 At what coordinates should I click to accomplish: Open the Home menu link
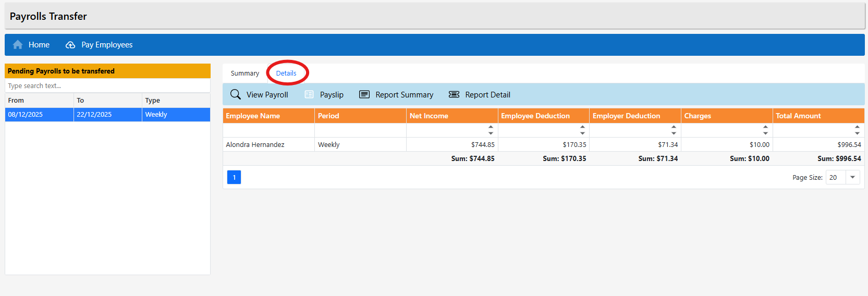click(39, 45)
